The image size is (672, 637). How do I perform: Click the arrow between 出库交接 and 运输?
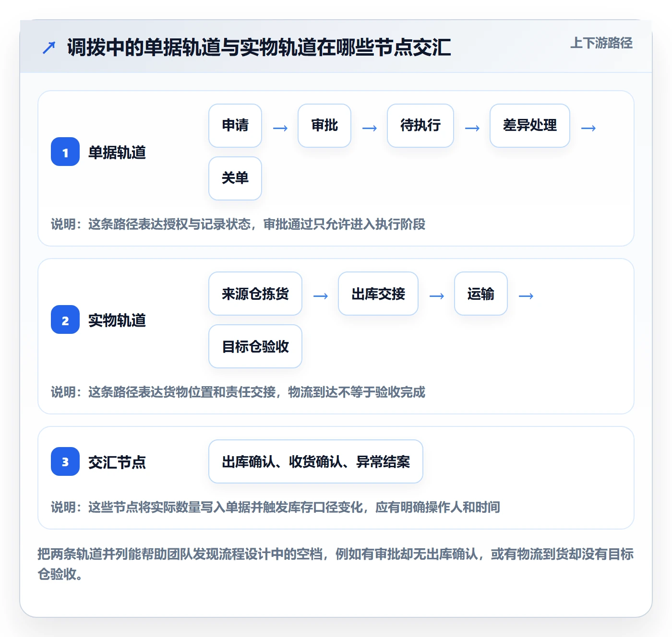437,296
